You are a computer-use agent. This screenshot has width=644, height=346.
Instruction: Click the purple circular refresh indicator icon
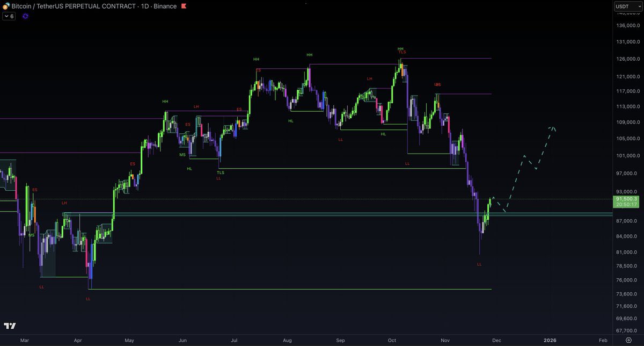[25, 16]
